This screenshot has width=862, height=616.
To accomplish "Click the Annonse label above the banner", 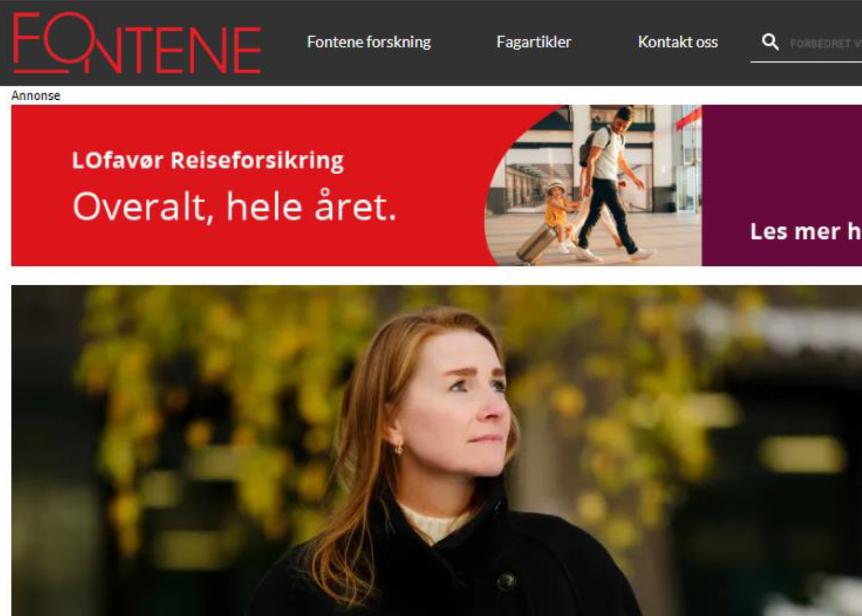I will click(36, 96).
